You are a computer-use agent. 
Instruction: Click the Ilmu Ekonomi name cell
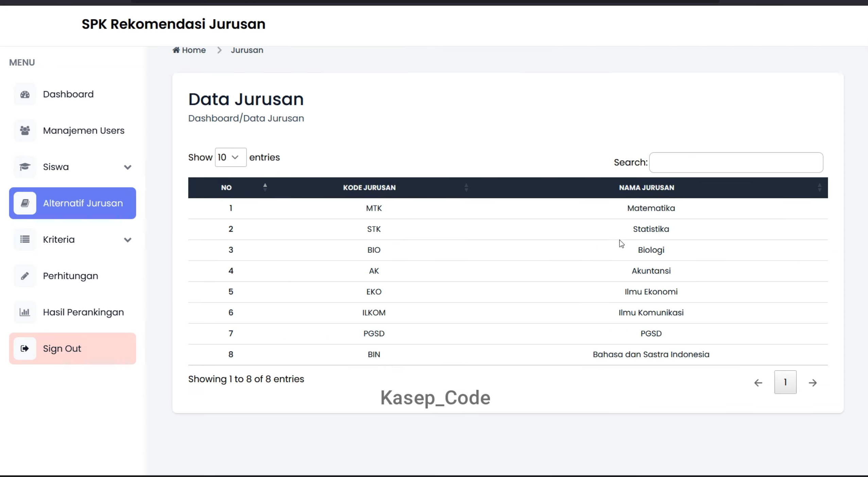651,292
